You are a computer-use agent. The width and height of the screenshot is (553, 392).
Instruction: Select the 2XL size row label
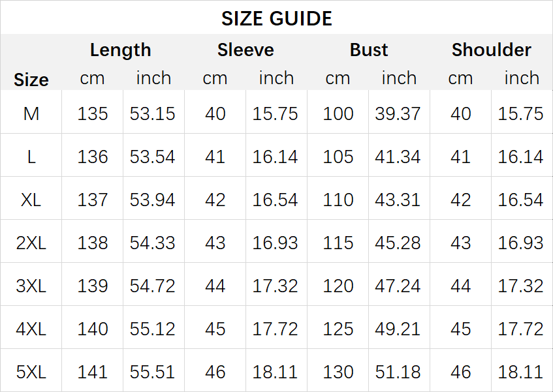31,243
